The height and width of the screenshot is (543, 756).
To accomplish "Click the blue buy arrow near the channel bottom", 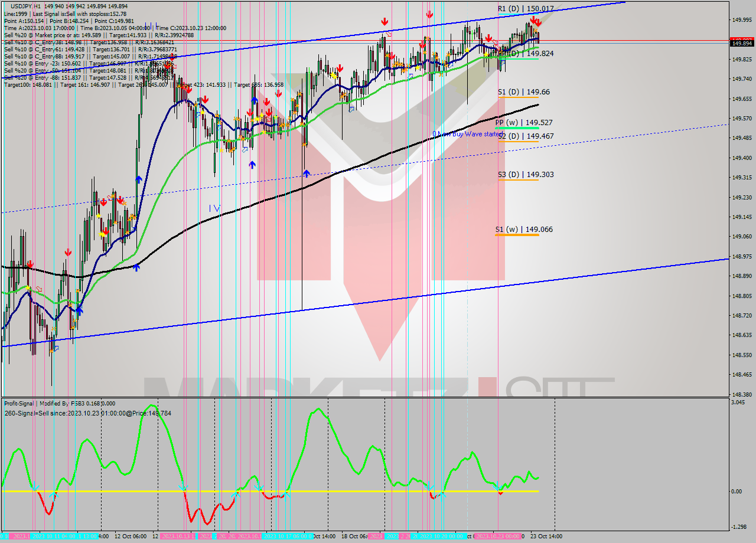I will pos(80,310).
